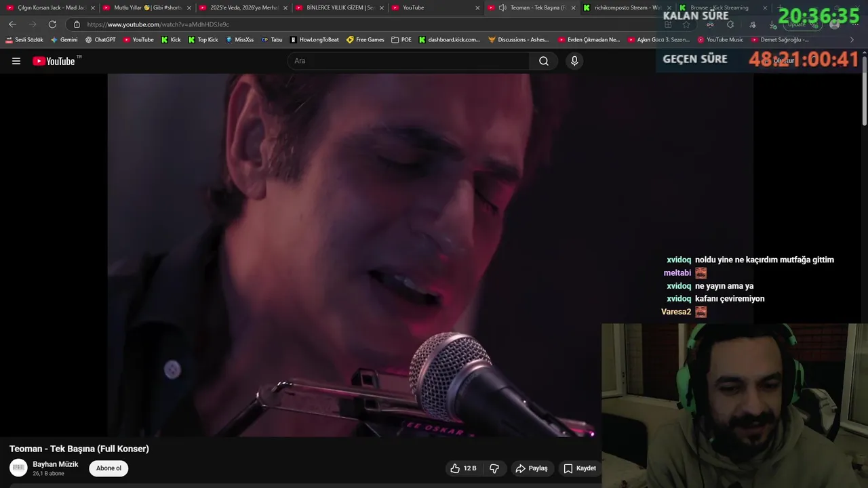Screen dimensions: 868x488
Task: Click the Paylaş share button
Action: click(532, 468)
